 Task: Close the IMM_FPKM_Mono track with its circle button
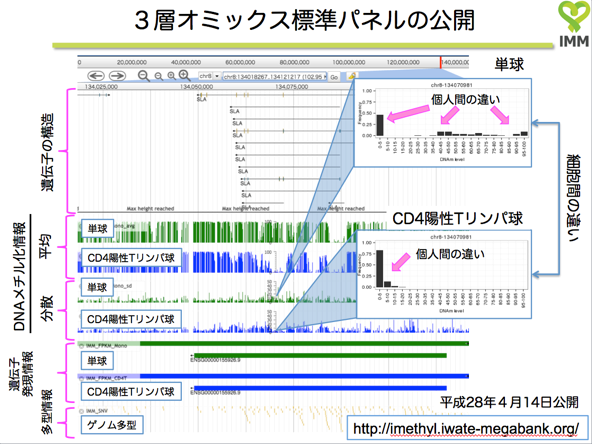81,345
